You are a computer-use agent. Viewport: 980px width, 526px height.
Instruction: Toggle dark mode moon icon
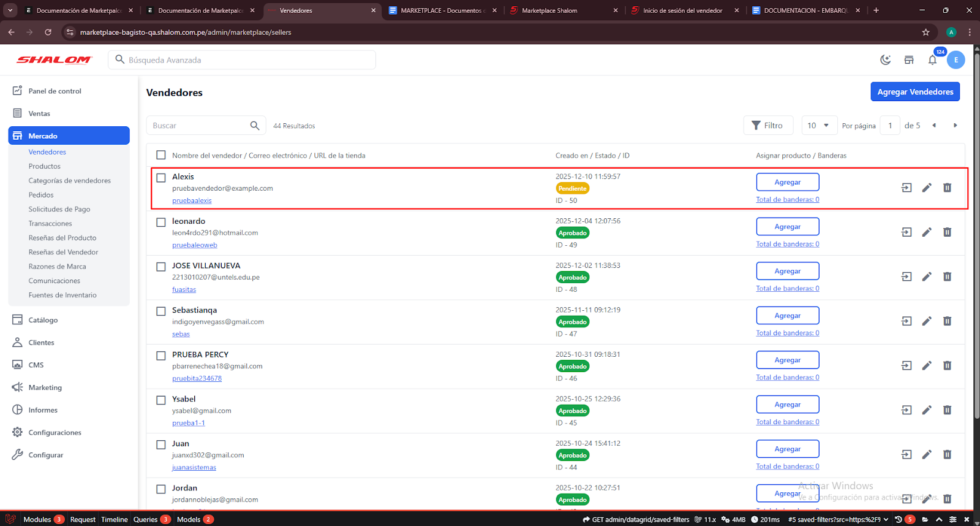pos(885,60)
